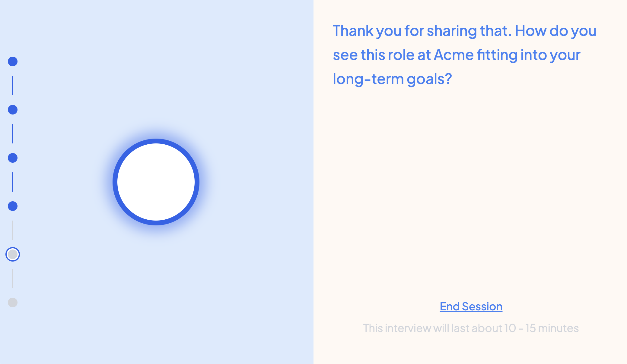Image resolution: width=627 pixels, height=364 pixels.
Task: Click "10 - 15 minutes" in the footer note
Action: click(x=541, y=328)
